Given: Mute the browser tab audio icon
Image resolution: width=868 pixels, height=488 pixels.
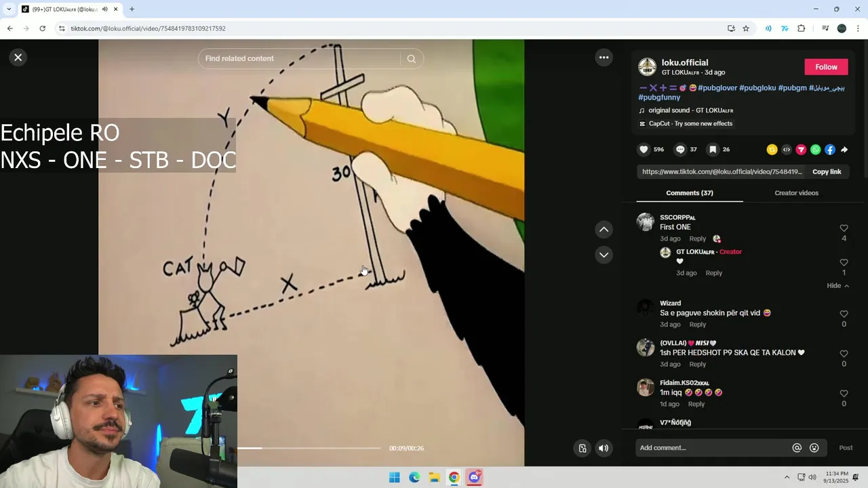Looking at the screenshot, I should (x=104, y=9).
